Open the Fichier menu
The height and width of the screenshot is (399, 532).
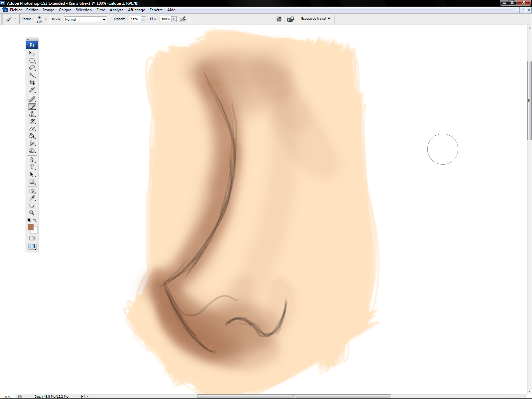(16, 10)
